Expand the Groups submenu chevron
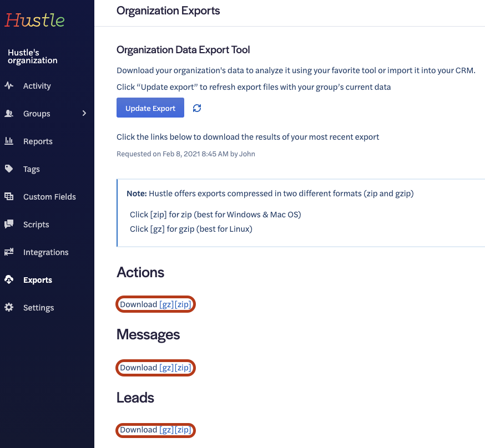 coord(84,114)
